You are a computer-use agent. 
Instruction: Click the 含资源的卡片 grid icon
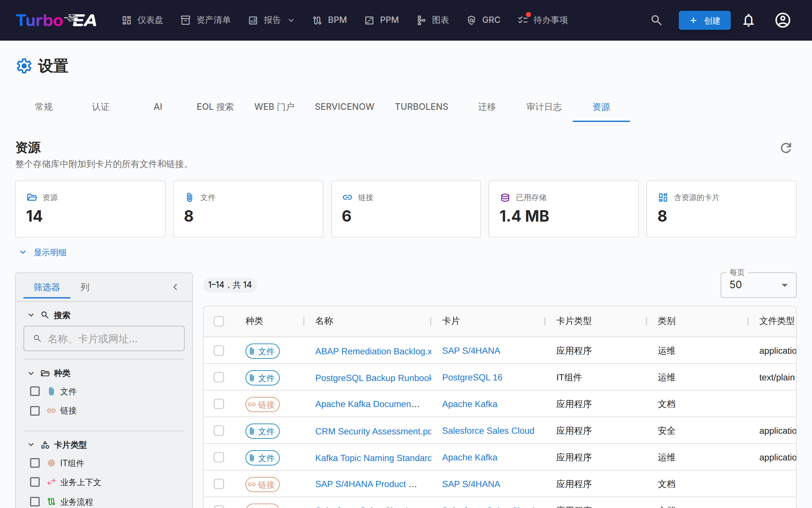click(x=663, y=197)
